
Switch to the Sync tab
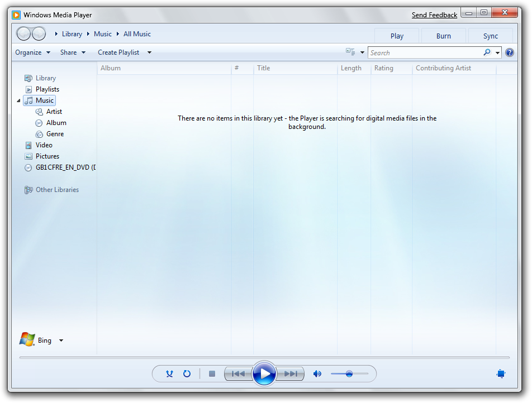pyautogui.click(x=490, y=36)
